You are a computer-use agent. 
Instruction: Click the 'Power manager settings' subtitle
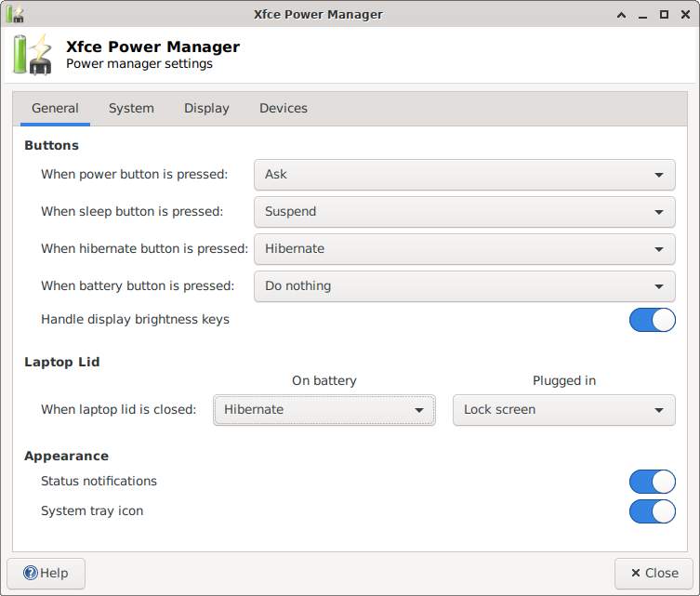[x=139, y=64]
